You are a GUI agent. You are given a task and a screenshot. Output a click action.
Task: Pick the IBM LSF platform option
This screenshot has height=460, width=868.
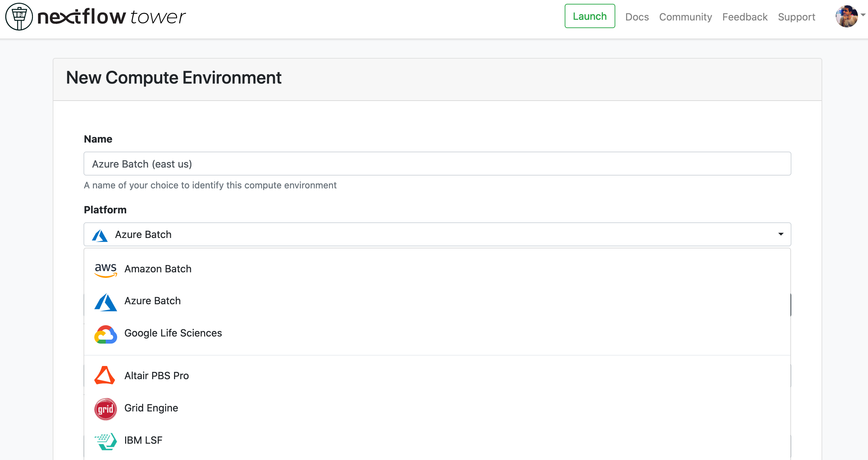click(143, 440)
